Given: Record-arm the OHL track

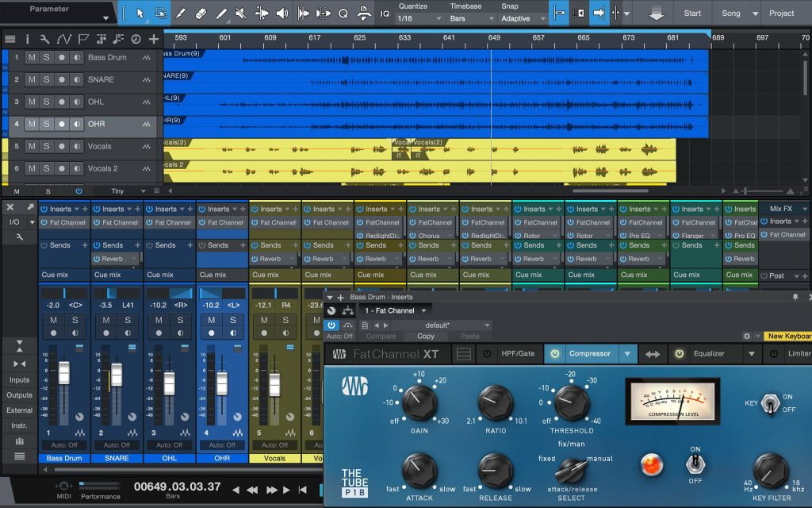Looking at the screenshot, I should pyautogui.click(x=62, y=102).
